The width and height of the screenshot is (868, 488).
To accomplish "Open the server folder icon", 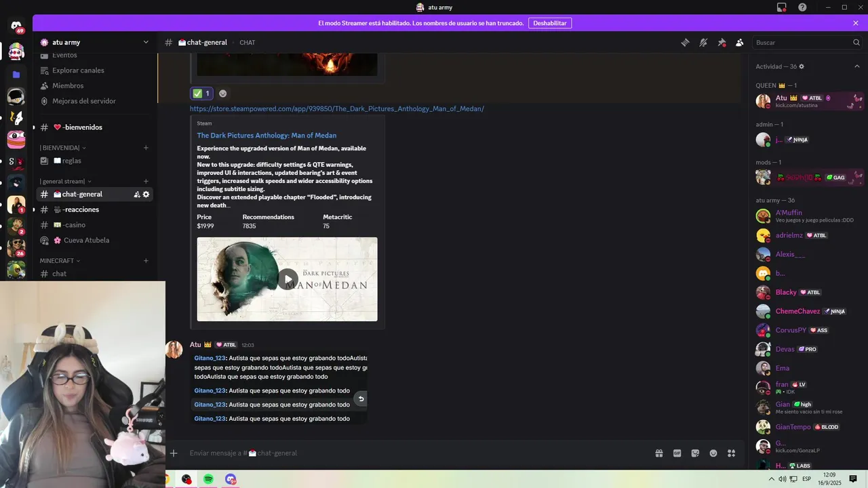I will click(16, 74).
